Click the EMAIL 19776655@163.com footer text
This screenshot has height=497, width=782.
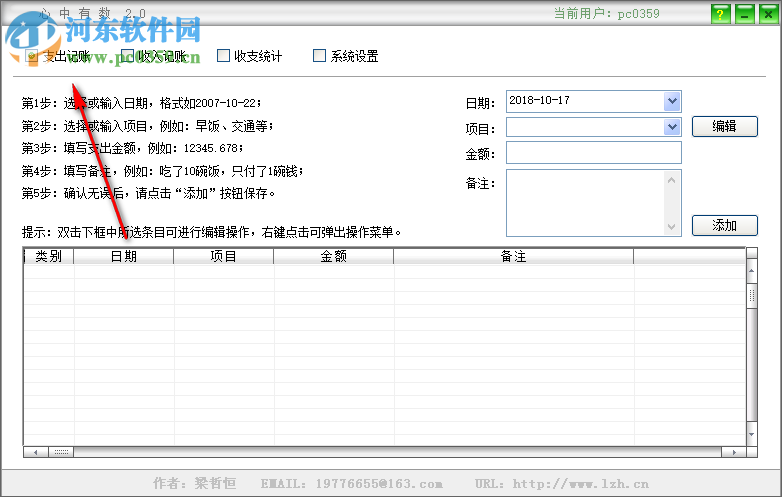(x=351, y=484)
